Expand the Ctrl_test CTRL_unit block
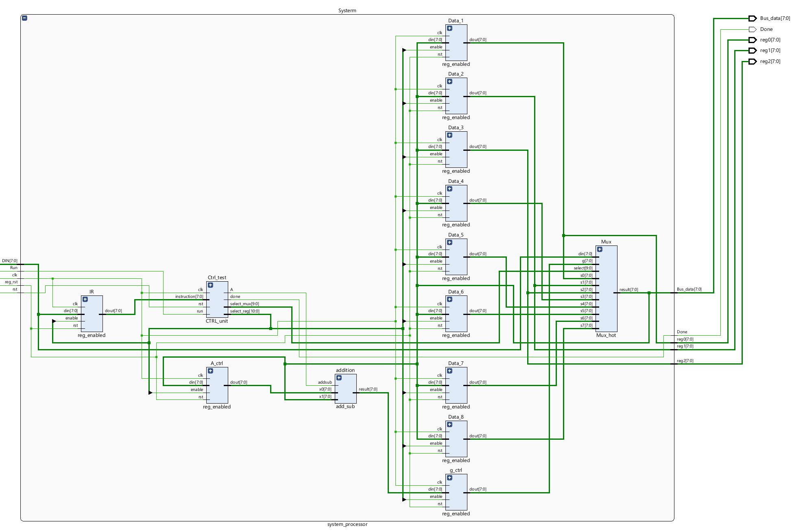The image size is (792, 532). [x=210, y=285]
